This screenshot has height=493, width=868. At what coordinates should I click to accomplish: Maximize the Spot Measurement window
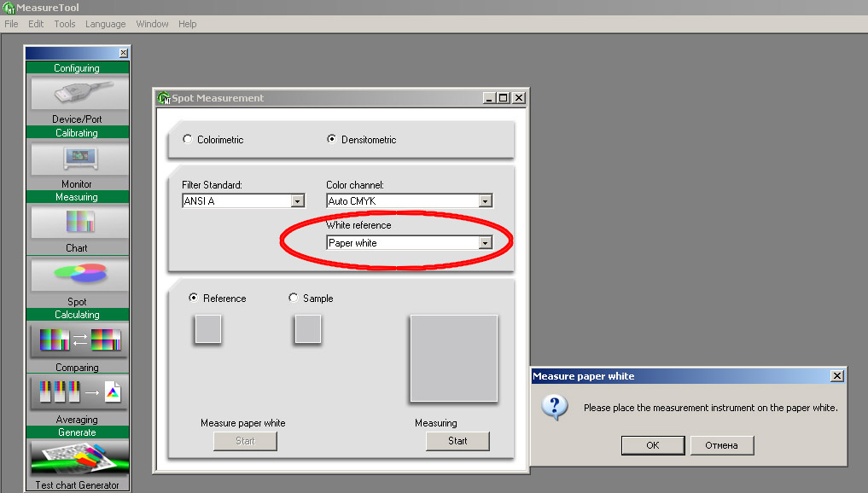pos(504,98)
